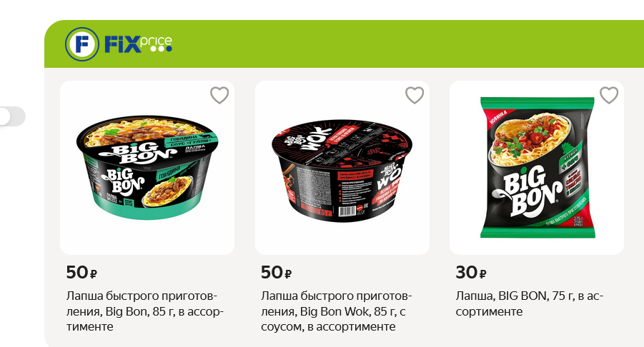Open the Fix Price wordmark link
This screenshot has width=644, height=347.
138,44
